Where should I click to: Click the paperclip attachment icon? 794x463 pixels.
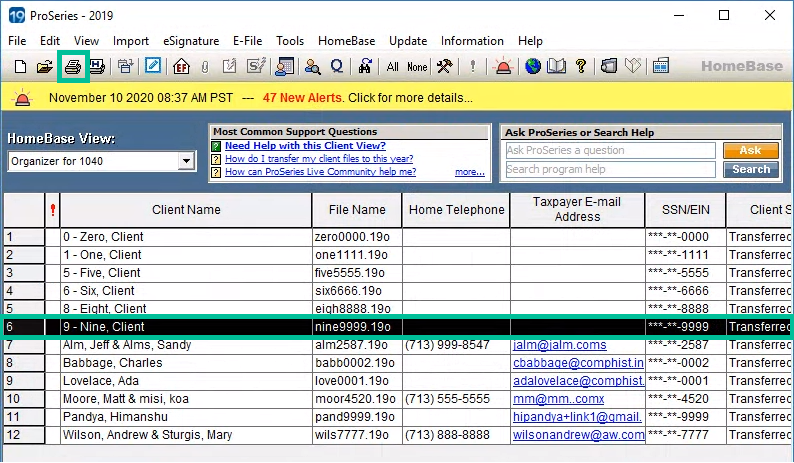coord(205,67)
